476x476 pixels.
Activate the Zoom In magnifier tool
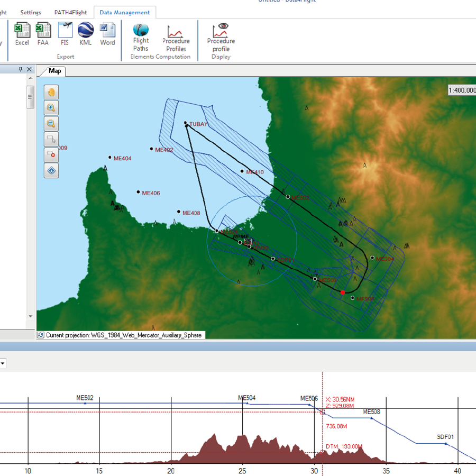(51, 107)
